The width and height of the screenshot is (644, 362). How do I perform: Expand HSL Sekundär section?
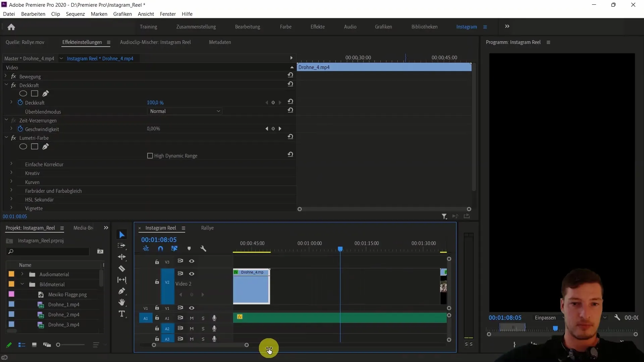11,199
